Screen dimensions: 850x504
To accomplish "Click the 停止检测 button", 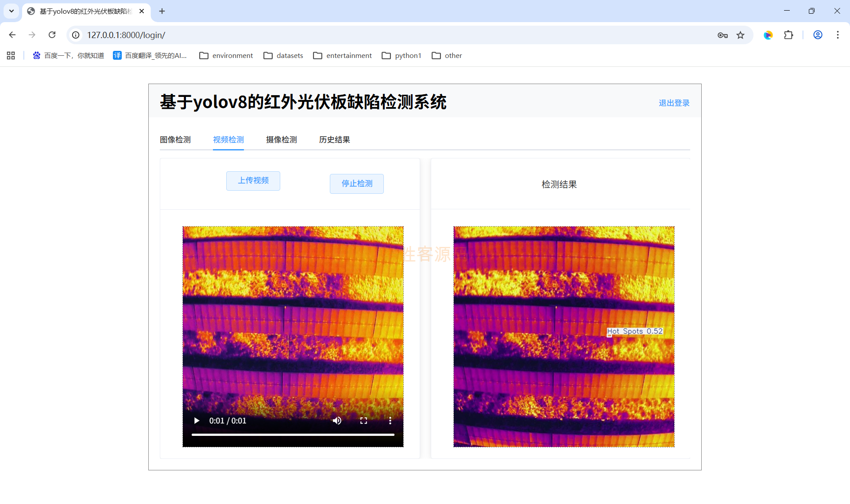I will (x=357, y=184).
